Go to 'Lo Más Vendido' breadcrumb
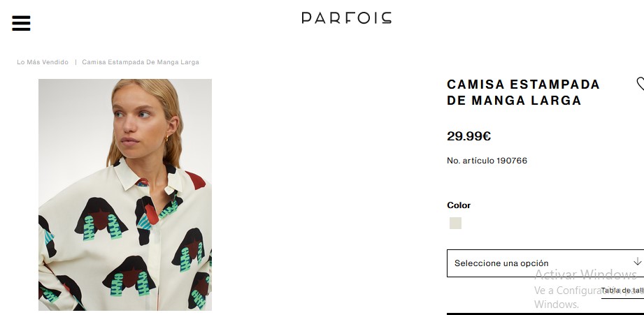644x315 pixels. click(43, 62)
